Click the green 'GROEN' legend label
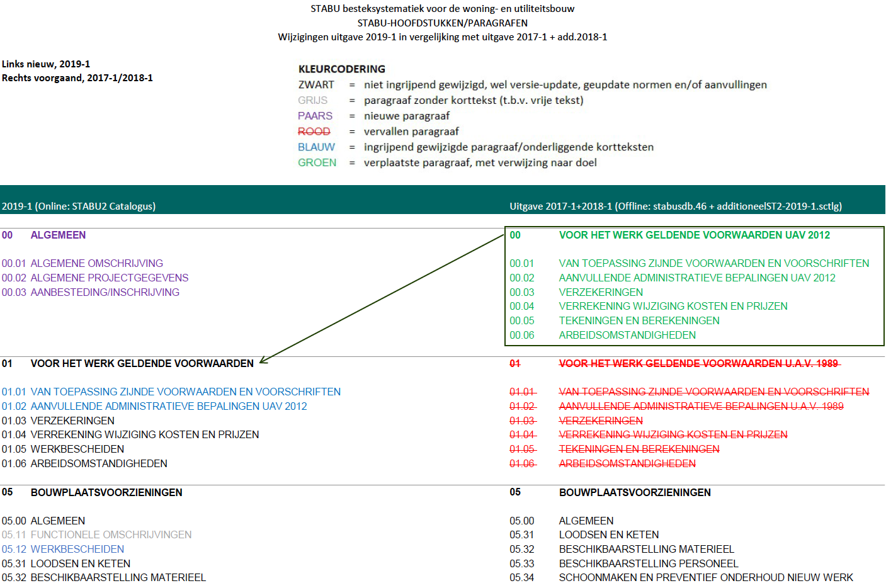Viewport: 886px width, 588px height. (317, 163)
